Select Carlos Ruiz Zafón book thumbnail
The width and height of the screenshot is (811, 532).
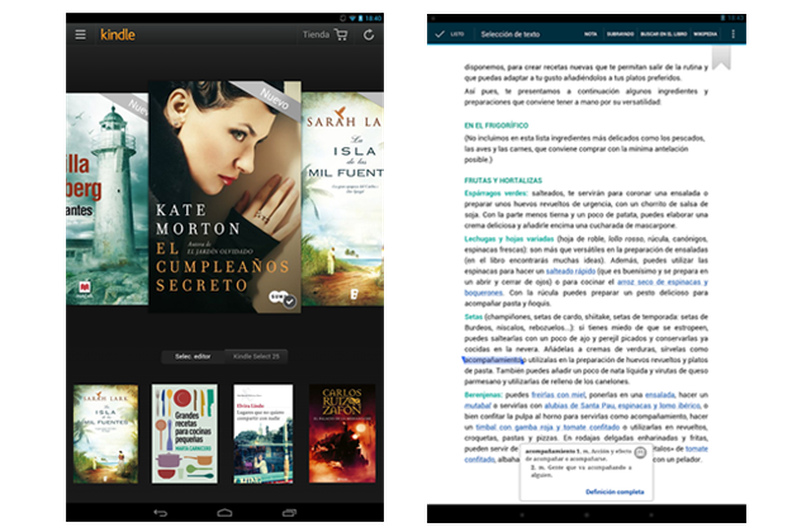[x=342, y=434]
